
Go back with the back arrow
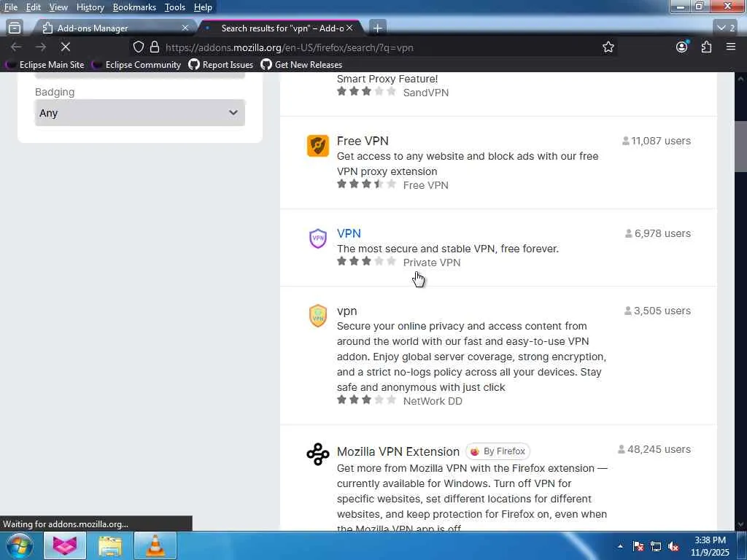coord(16,47)
